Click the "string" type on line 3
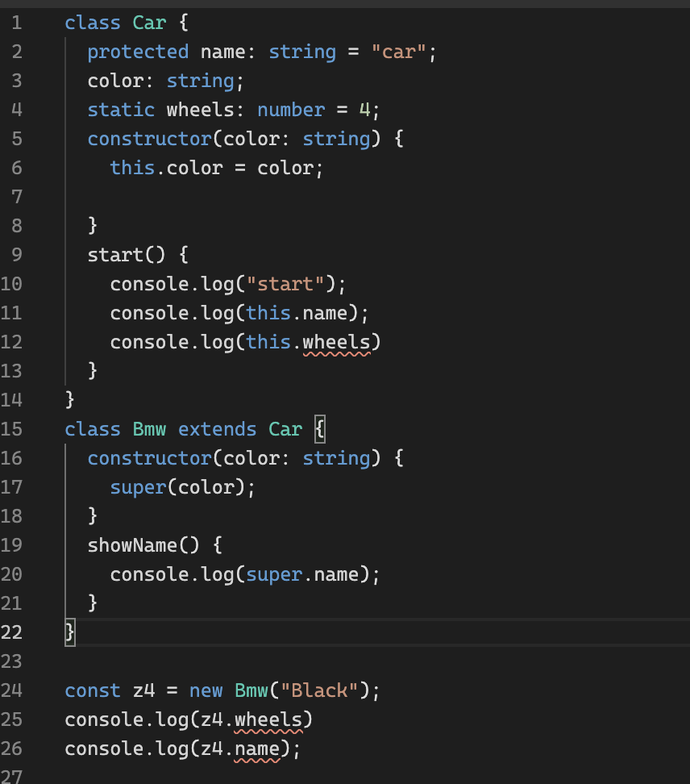The image size is (690, 784). click(x=201, y=81)
